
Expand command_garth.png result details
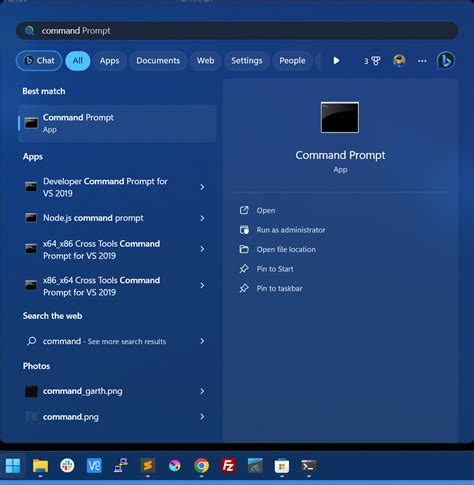coord(202,391)
